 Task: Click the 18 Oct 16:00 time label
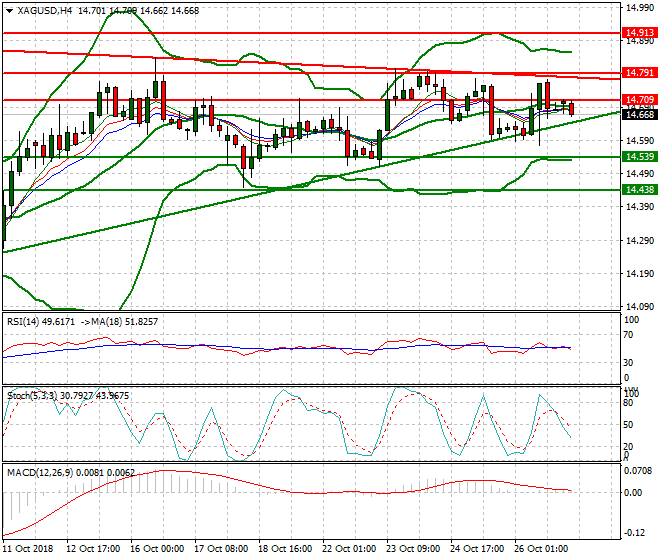click(285, 549)
